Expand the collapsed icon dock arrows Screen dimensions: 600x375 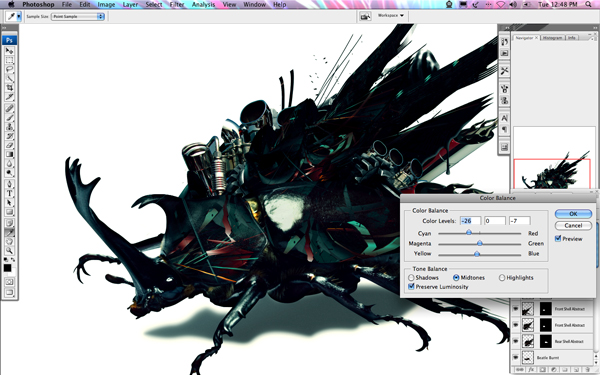pos(507,28)
